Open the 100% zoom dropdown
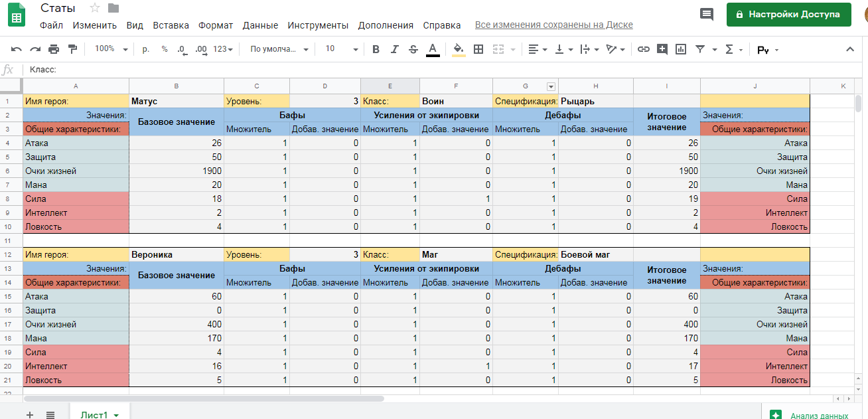 [109, 49]
